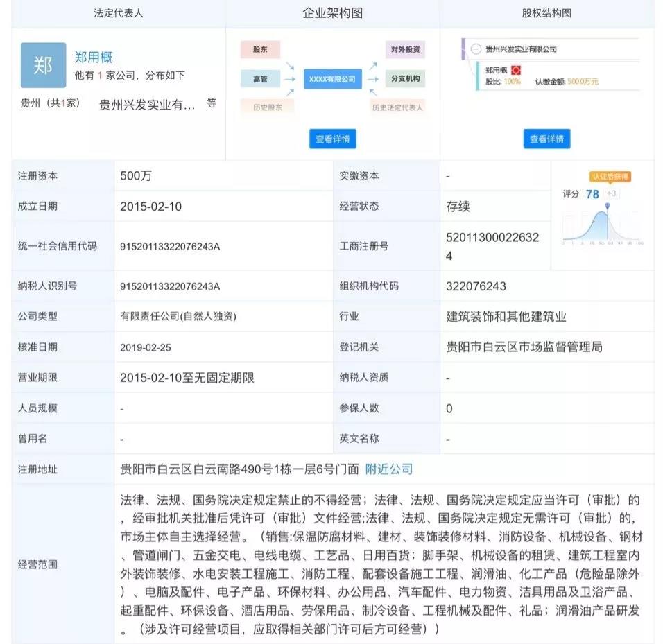The width and height of the screenshot is (663, 644).
Task: Click the central XXXX有限公司 diagram node
Action: (332, 79)
